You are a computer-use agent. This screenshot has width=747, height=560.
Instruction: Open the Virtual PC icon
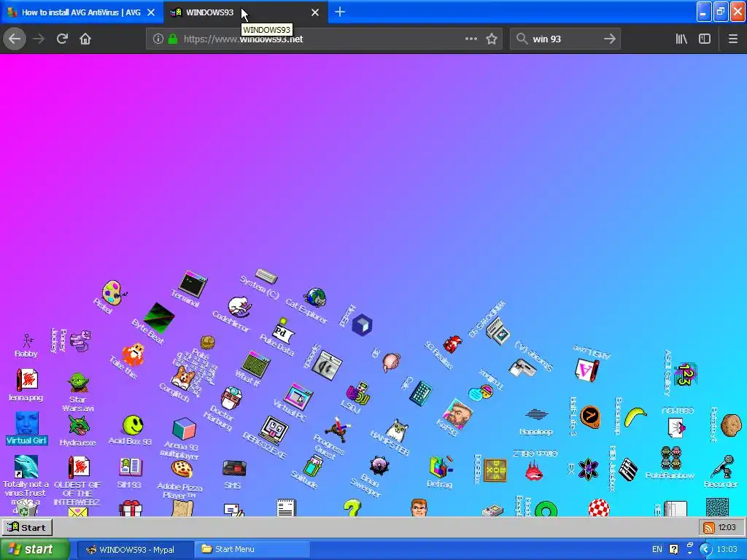pos(298,395)
